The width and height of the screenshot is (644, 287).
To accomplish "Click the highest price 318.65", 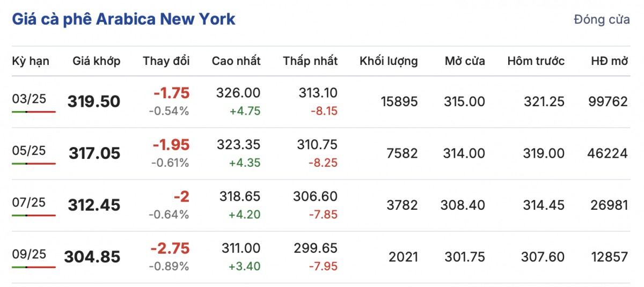I will point(239,197).
